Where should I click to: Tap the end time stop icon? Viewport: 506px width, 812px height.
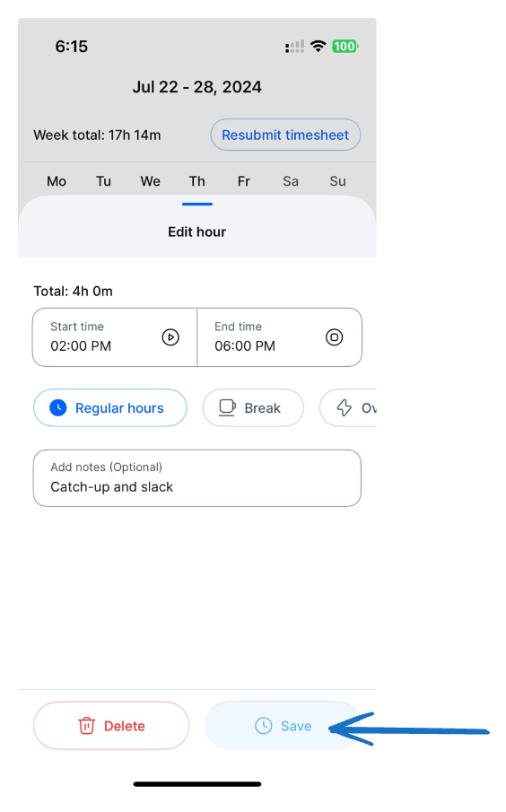click(x=334, y=337)
